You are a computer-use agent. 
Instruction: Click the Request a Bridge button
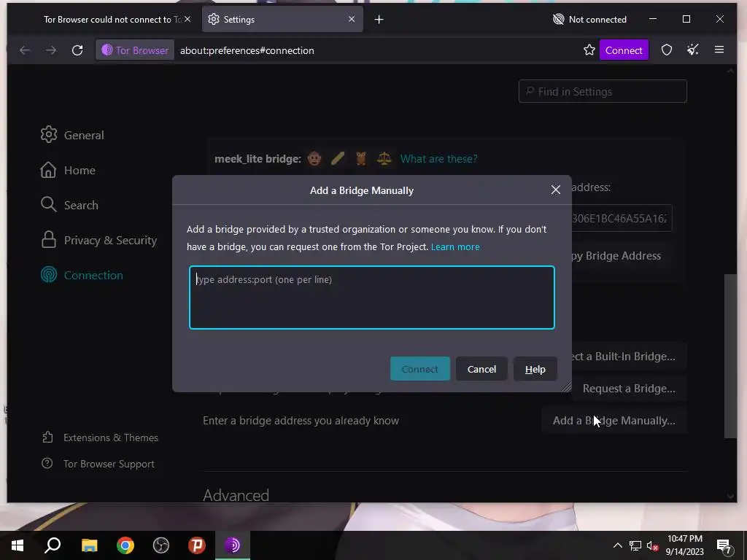[629, 389]
